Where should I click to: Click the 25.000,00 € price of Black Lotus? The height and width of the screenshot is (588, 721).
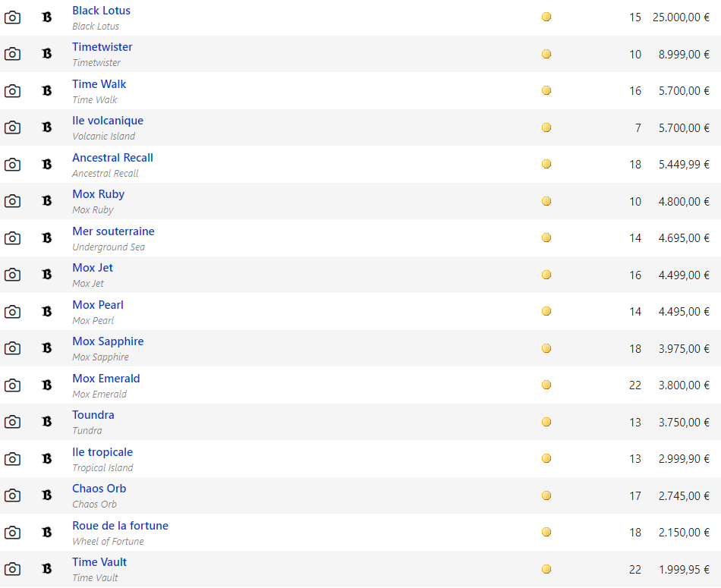[681, 17]
